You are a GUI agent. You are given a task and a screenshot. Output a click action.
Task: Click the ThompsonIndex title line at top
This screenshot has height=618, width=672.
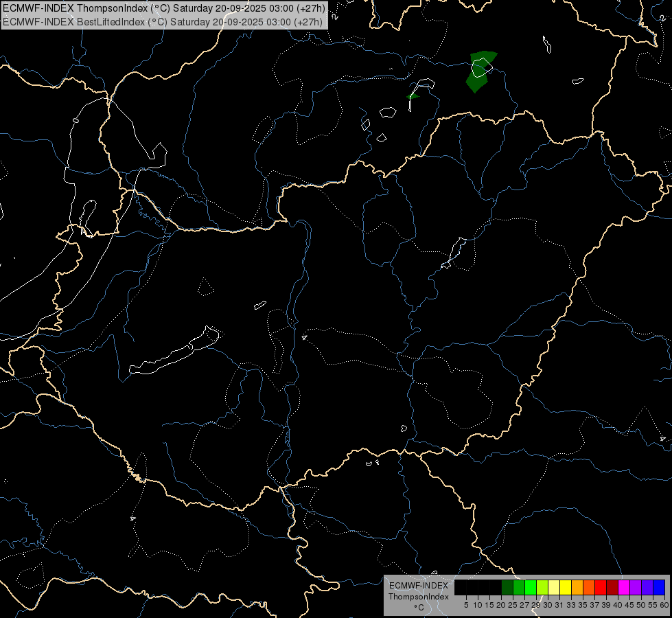pos(164,8)
